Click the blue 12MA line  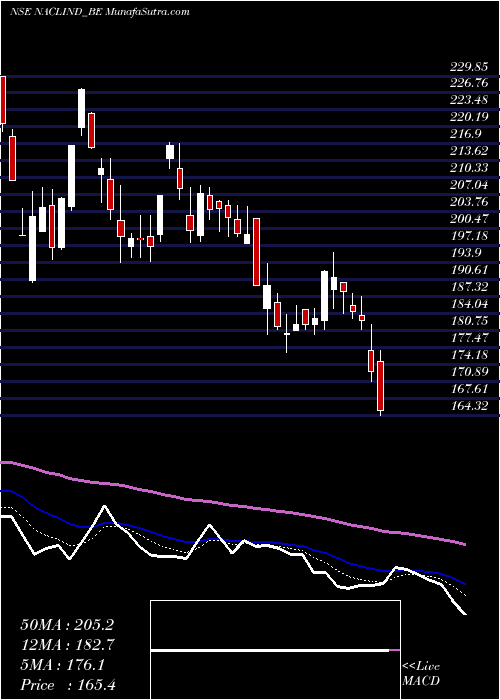click(x=232, y=542)
